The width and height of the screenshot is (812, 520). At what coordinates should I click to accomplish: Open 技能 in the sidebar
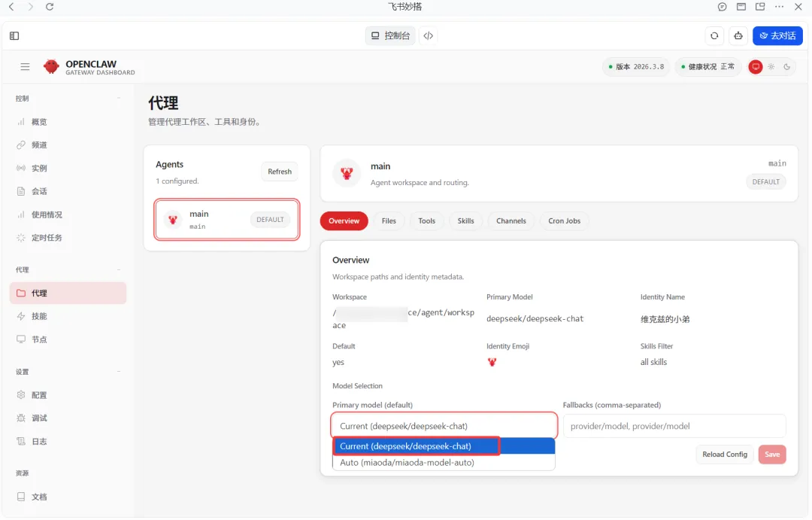pyautogui.click(x=68, y=316)
